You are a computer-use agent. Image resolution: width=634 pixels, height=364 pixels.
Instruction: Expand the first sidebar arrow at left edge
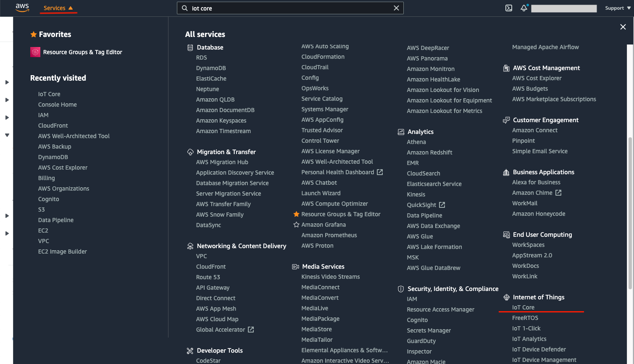tap(7, 82)
